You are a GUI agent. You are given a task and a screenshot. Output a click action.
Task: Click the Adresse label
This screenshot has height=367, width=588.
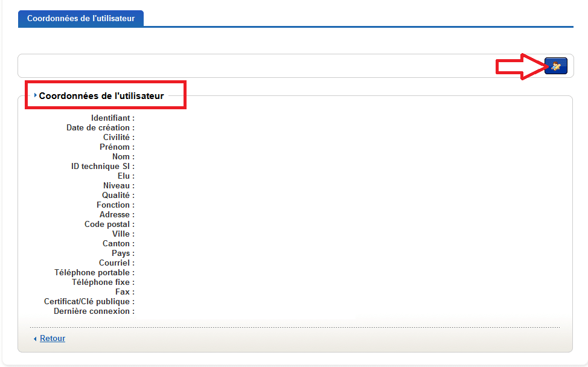coord(117,214)
